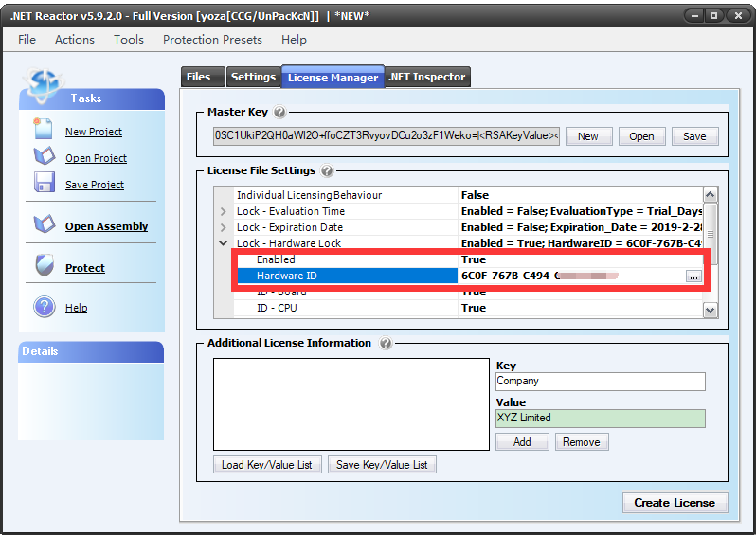Viewport: 756px width, 535px height.
Task: Click the Open Project folder icon
Action: click(x=45, y=155)
